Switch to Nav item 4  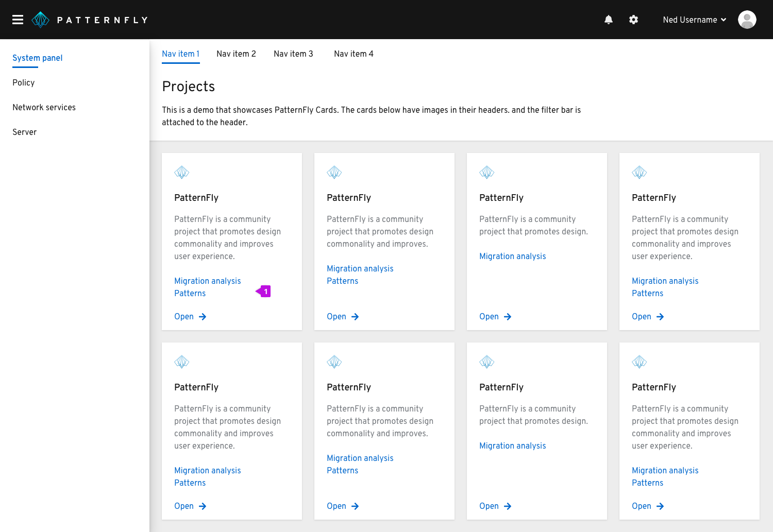[x=354, y=54]
